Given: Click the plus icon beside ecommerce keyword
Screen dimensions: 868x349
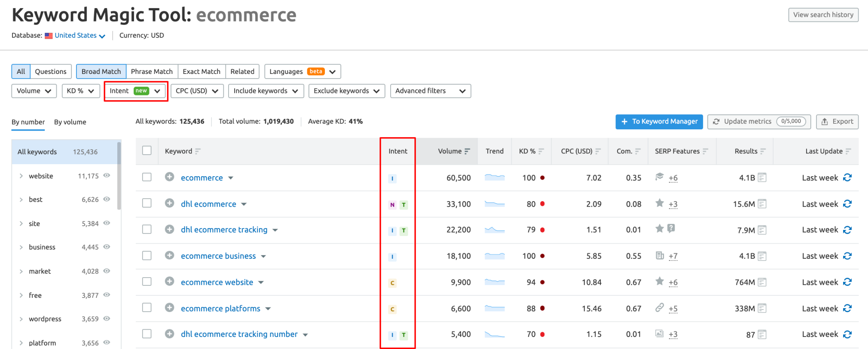Looking at the screenshot, I should (x=169, y=177).
